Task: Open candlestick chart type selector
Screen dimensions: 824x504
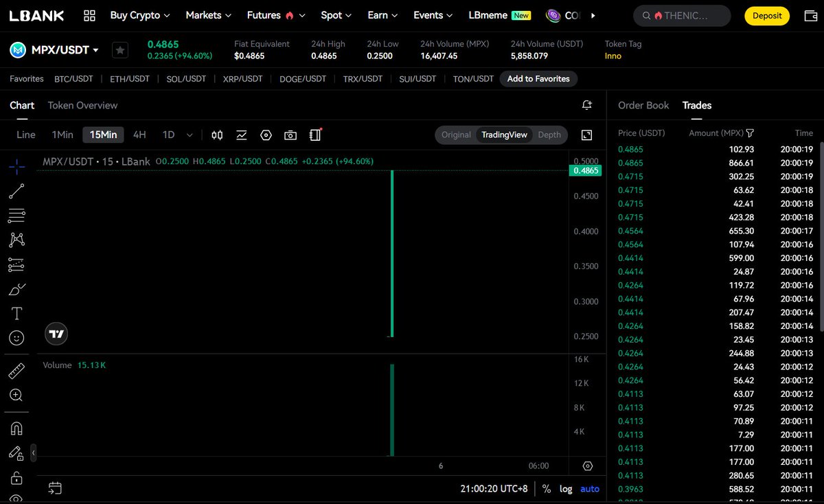Action: tap(217, 135)
